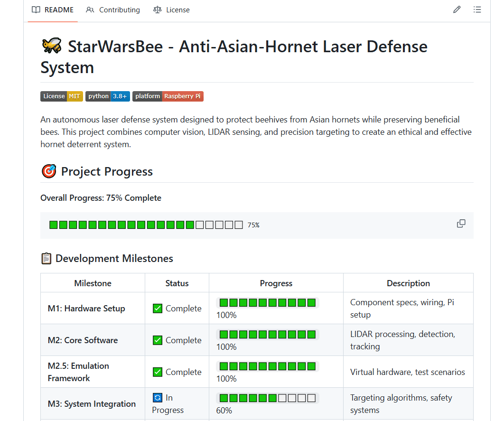Screen dimensions: 504x421
Task: Click the copy icon beside the progress bar
Action: [x=461, y=223]
